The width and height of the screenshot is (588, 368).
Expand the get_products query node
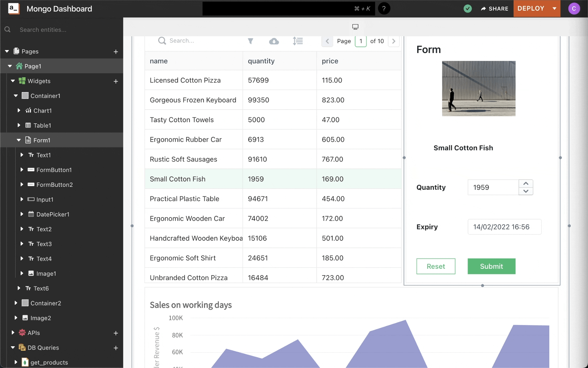tap(16, 362)
